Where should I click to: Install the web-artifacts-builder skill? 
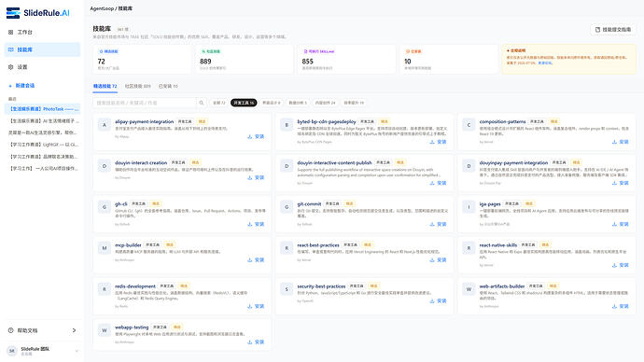point(621,306)
